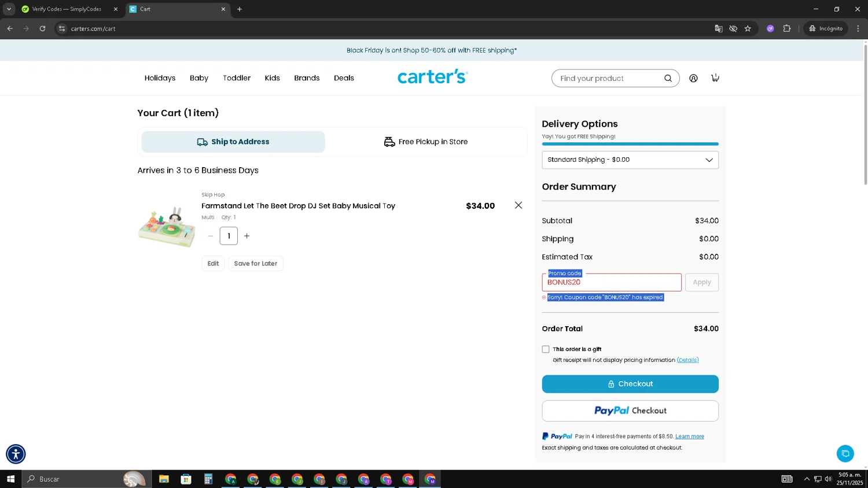Open Microsoft Store in the taskbar
868x488 pixels.
pos(186,479)
